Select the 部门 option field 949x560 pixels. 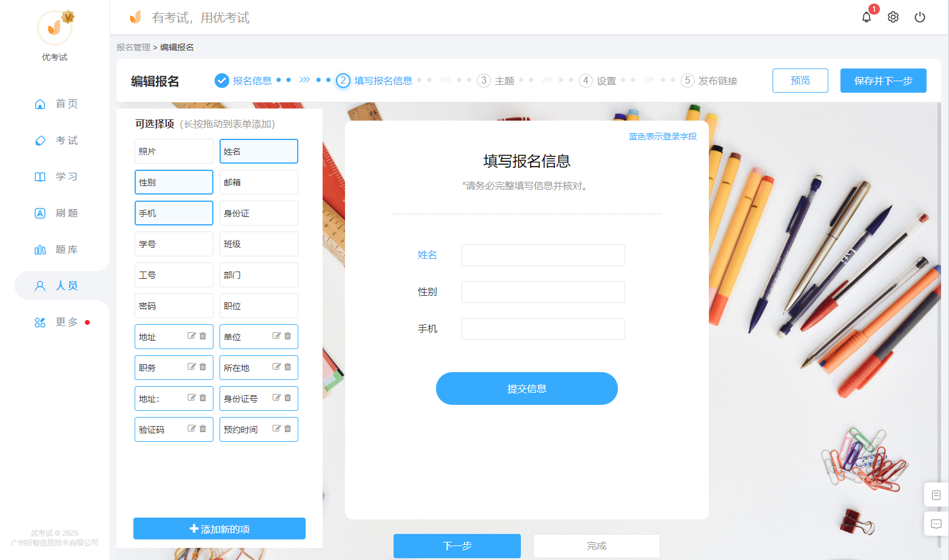pos(259,275)
